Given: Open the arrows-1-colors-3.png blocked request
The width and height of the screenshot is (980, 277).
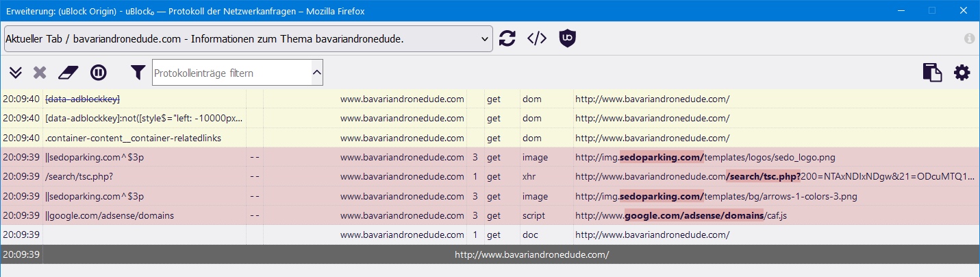Looking at the screenshot, I should 716,196.
